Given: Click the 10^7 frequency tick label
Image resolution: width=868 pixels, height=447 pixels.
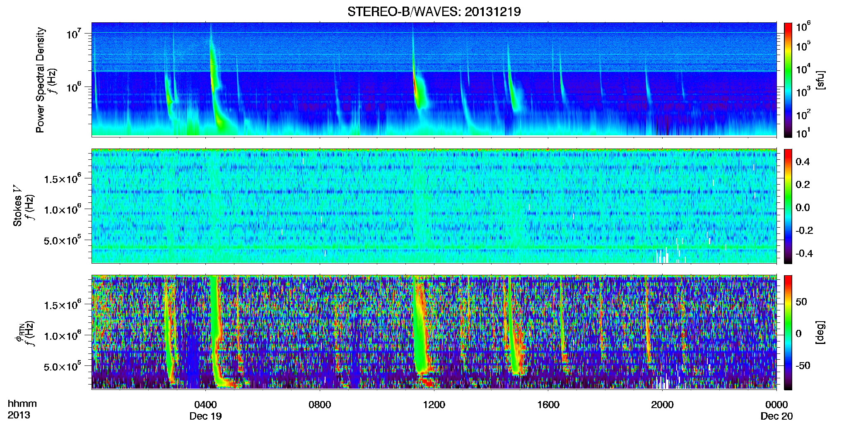Looking at the screenshot, I should [x=74, y=33].
